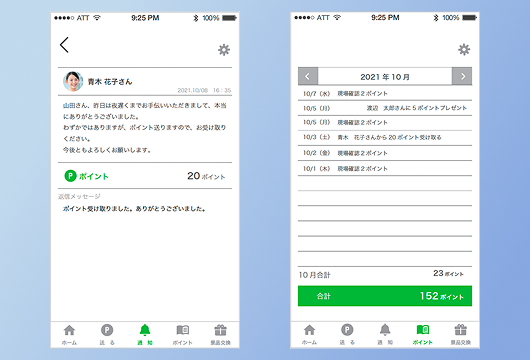The width and height of the screenshot is (530, 360).
Task: Open settings gear on left phone
Action: point(224,50)
